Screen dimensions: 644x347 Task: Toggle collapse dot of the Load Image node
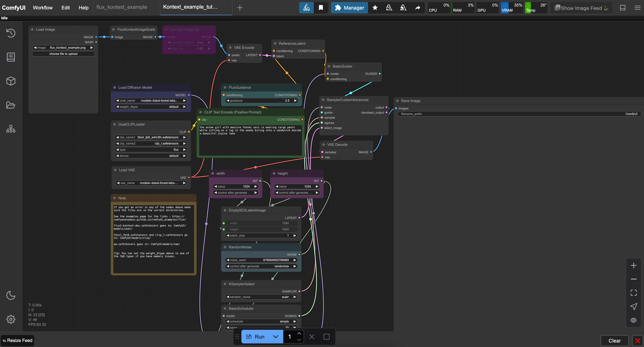pos(32,30)
